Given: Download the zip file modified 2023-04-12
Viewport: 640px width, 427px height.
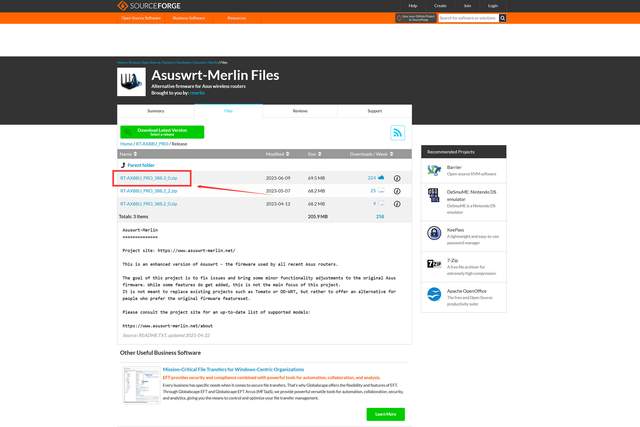Looking at the screenshot, I should click(x=149, y=204).
